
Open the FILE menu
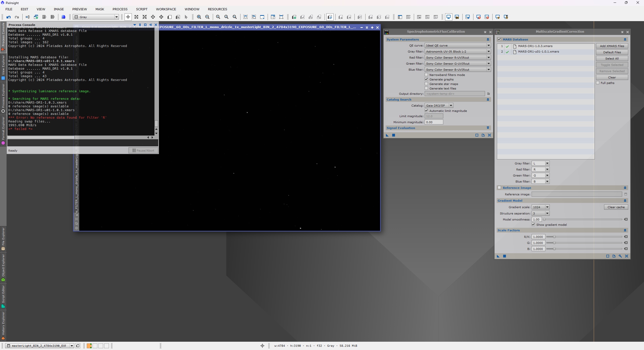(9, 9)
